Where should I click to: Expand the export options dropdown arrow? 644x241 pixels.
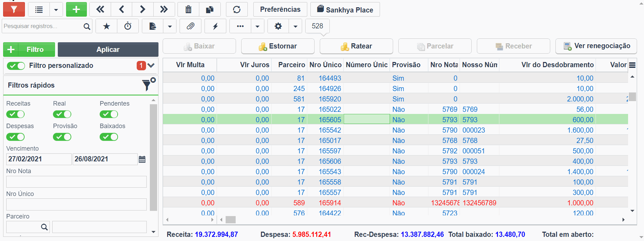(170, 26)
